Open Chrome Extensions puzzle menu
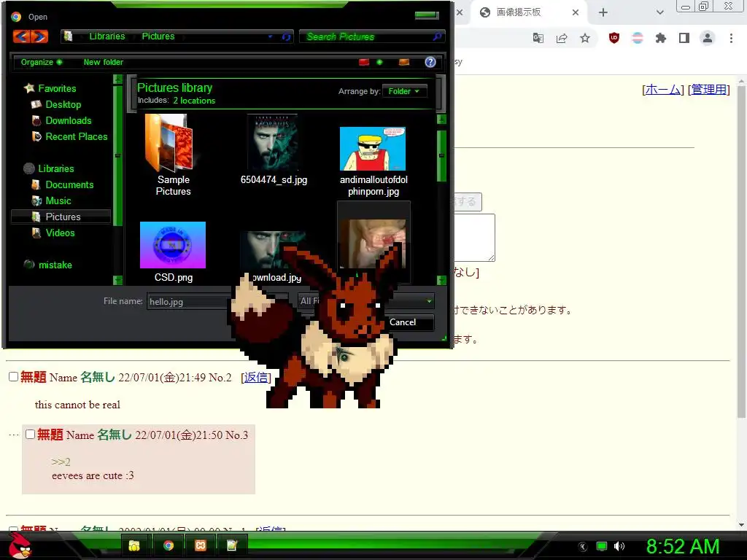The height and width of the screenshot is (560, 747). [x=661, y=38]
